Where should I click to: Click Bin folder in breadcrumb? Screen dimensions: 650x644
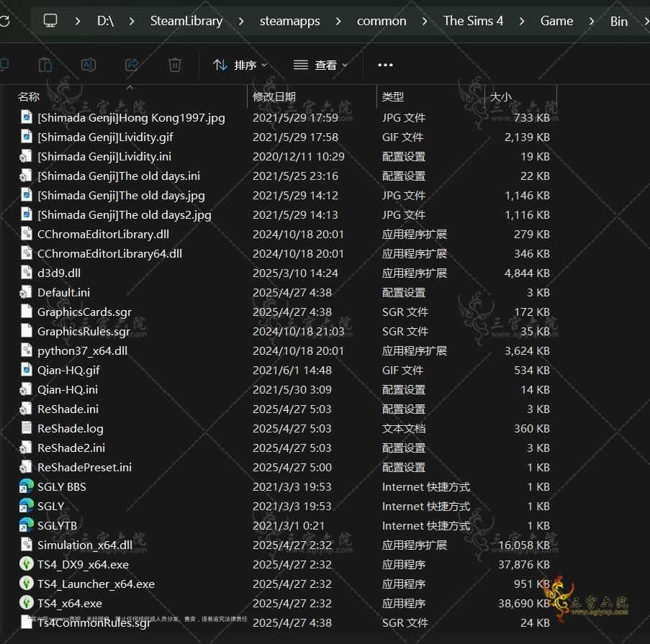coord(619,21)
